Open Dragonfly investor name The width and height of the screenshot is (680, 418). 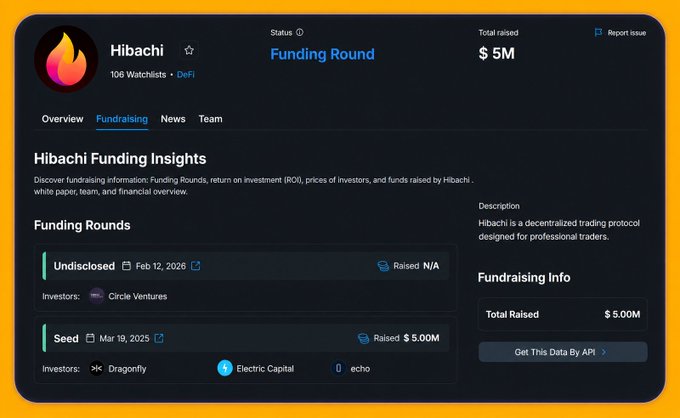click(127, 369)
